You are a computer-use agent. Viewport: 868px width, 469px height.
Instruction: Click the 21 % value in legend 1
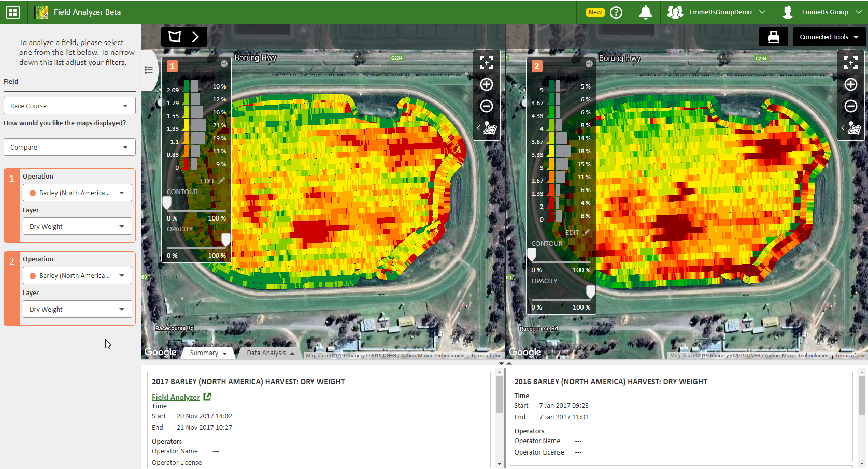[219, 125]
